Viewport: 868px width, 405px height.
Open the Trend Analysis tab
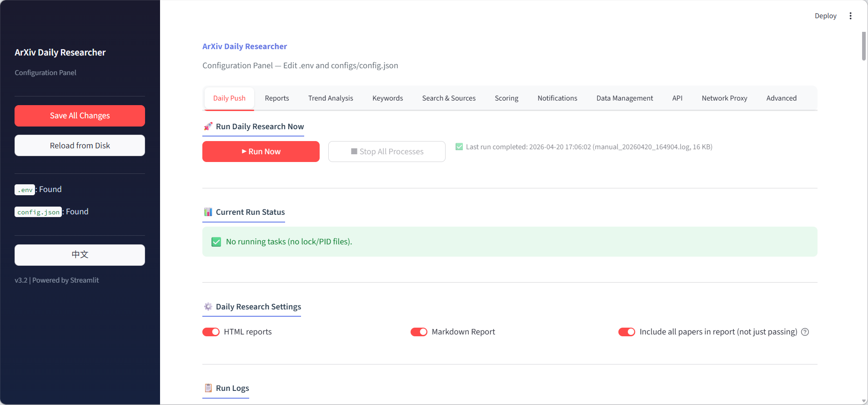click(331, 98)
